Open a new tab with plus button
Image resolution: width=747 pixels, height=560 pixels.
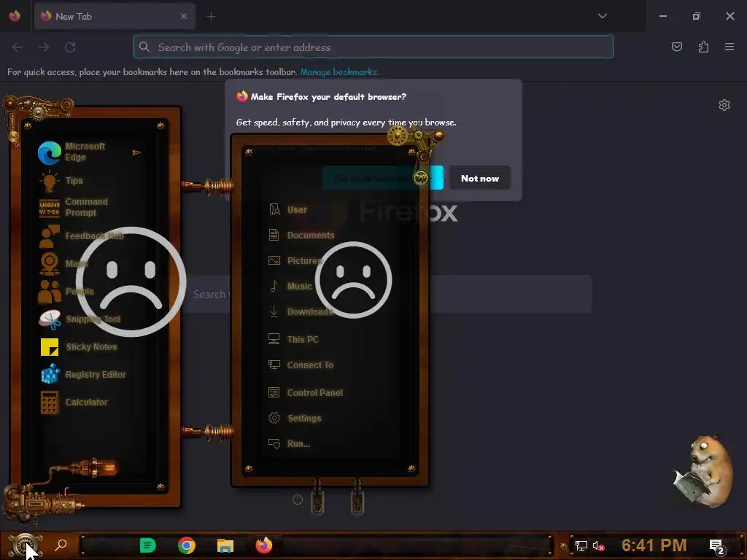click(x=211, y=17)
